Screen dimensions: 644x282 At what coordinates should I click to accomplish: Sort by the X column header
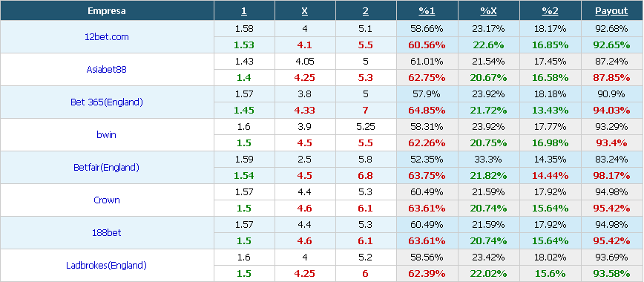pos(305,11)
